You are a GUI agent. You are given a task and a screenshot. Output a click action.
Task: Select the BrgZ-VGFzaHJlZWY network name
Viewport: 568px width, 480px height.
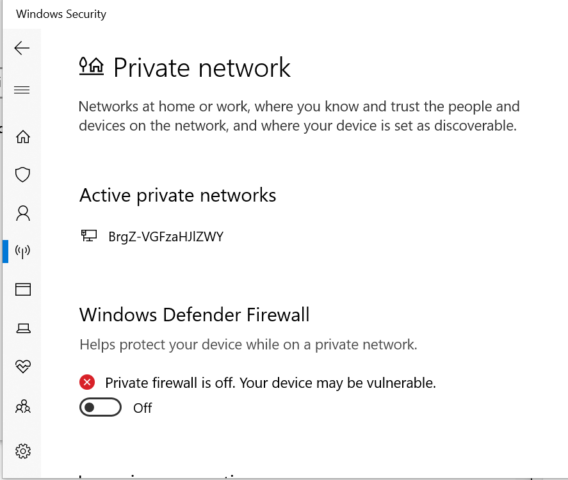pos(166,237)
